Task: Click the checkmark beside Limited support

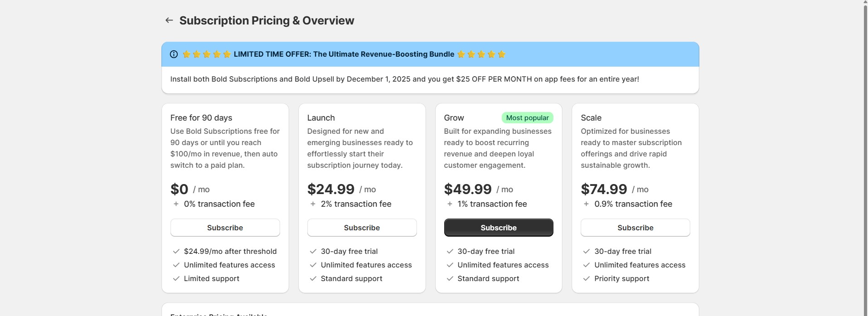Action: (x=176, y=278)
